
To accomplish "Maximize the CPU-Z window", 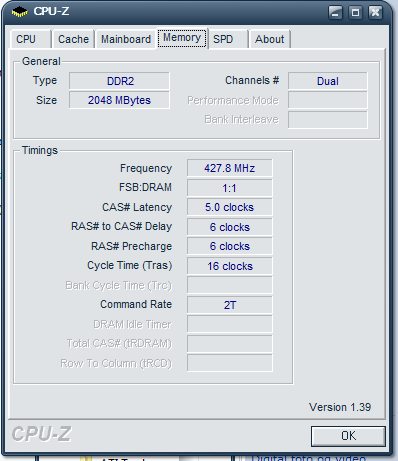I will [x=355, y=13].
